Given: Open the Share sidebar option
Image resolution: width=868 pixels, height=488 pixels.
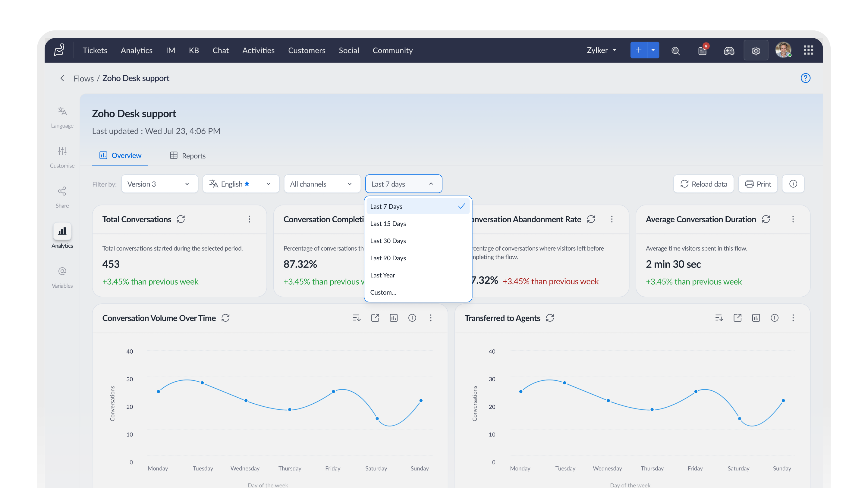Looking at the screenshot, I should 62,197.
